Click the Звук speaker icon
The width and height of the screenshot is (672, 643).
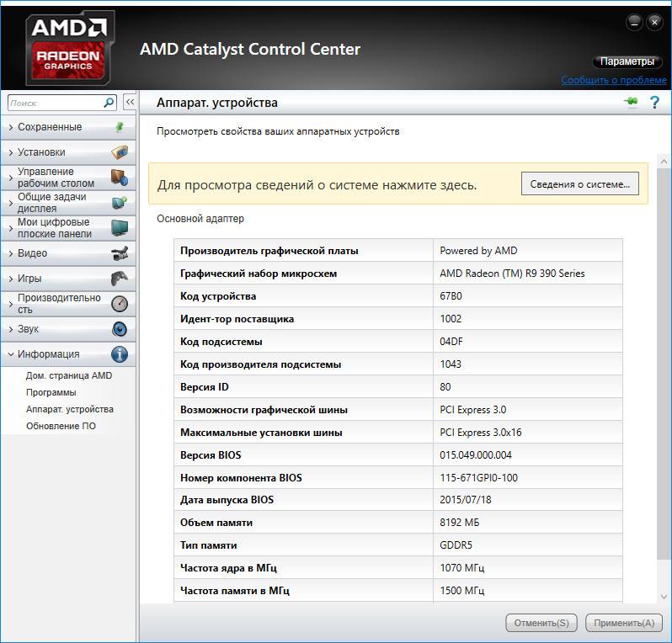tap(120, 329)
